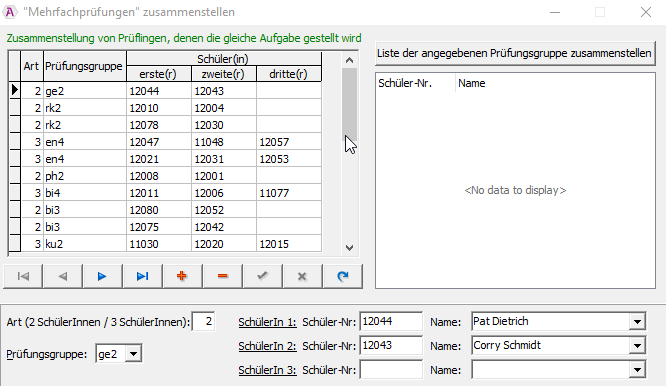Insert a new record with plus button
This screenshot has width=666, height=387.
pyautogui.click(x=182, y=276)
